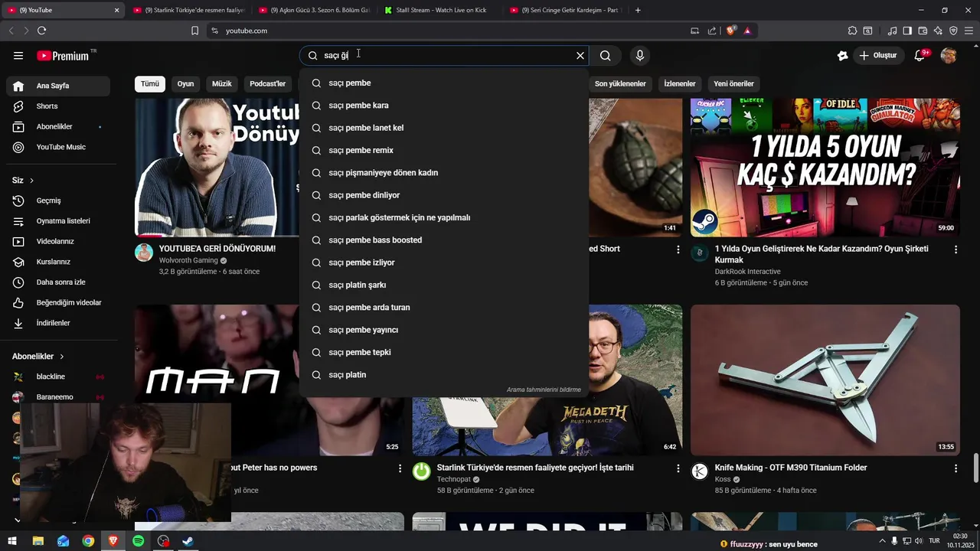Image resolution: width=980 pixels, height=551 pixels.
Task: Open the Oluştur create menu
Action: (x=877, y=55)
